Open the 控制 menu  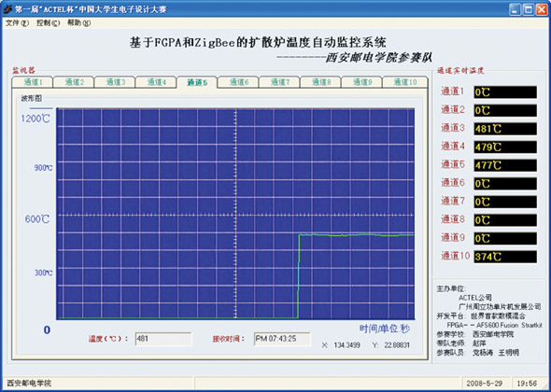49,22
